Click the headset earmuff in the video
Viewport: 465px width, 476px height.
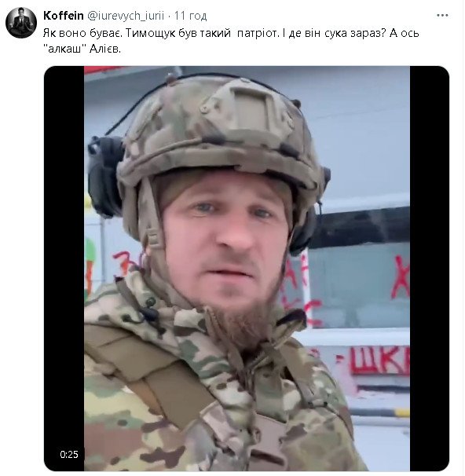coord(104,176)
